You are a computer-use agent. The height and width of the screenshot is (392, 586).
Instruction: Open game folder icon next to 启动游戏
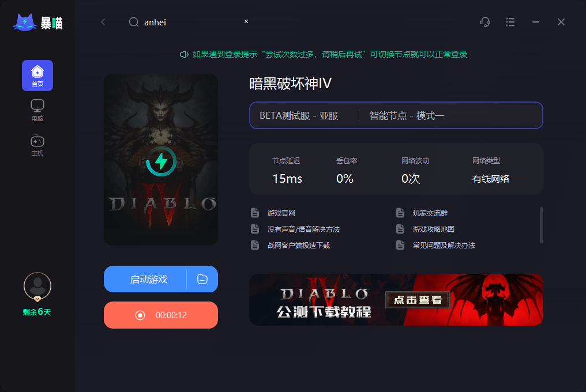click(x=202, y=279)
